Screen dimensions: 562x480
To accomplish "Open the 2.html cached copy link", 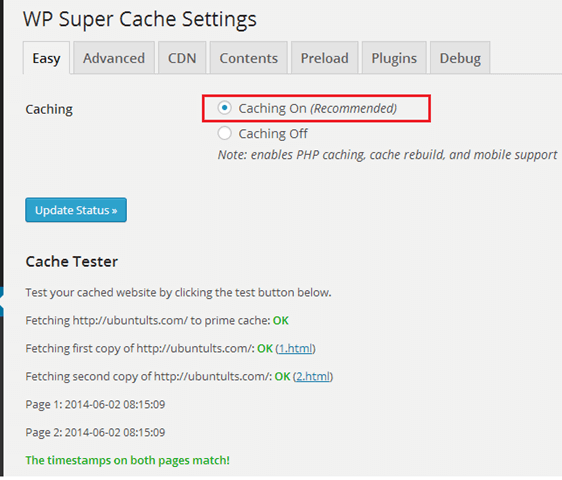I will click(x=313, y=376).
